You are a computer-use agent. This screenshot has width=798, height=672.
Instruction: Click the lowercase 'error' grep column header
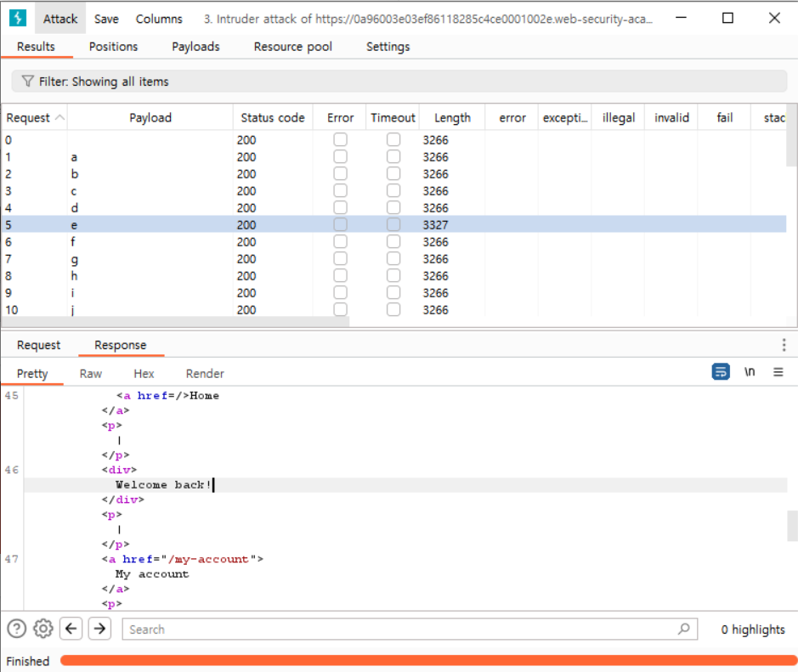pyautogui.click(x=512, y=117)
